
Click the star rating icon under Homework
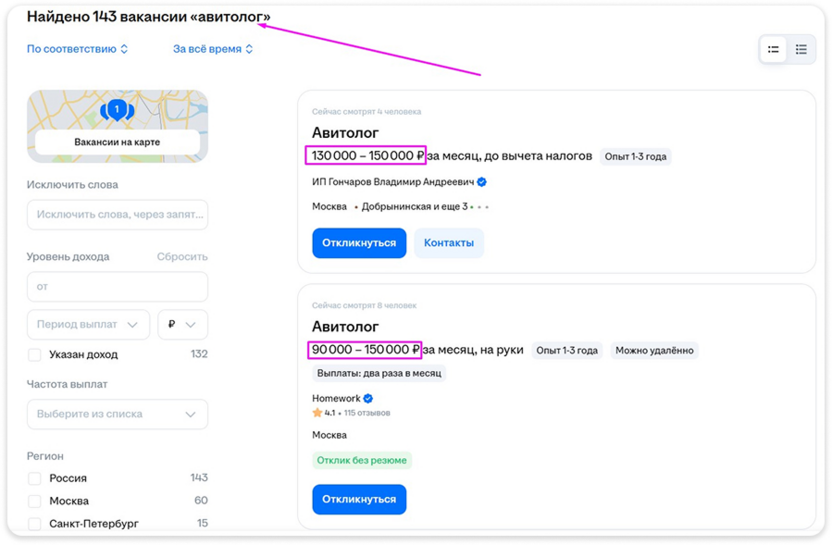[x=317, y=412]
